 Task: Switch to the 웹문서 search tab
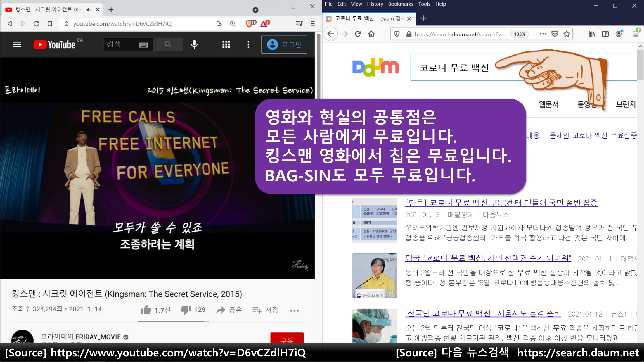(549, 104)
